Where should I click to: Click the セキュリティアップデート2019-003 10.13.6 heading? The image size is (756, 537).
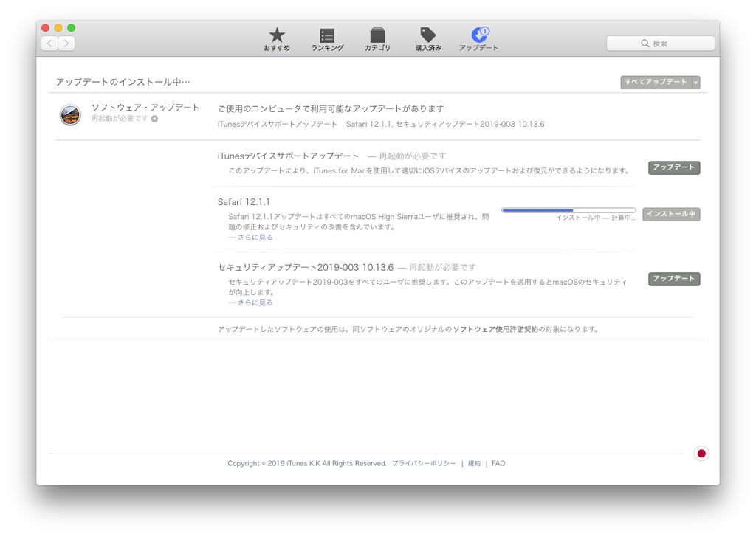click(305, 267)
